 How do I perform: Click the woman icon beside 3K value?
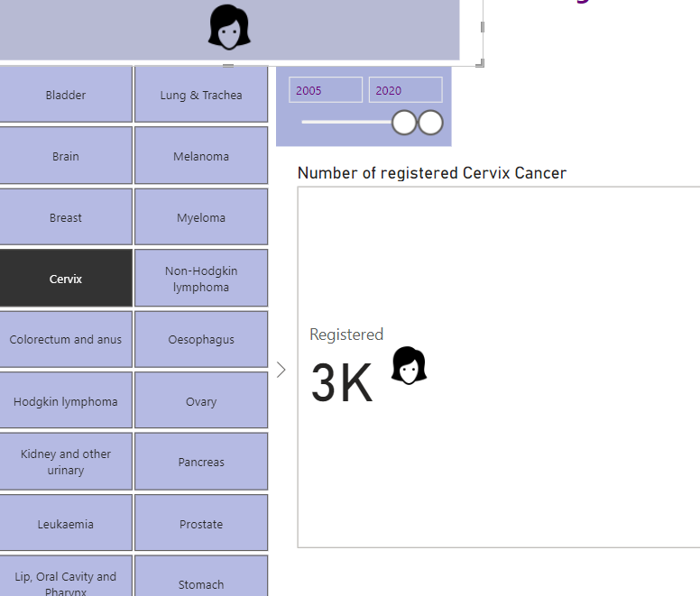(x=409, y=365)
